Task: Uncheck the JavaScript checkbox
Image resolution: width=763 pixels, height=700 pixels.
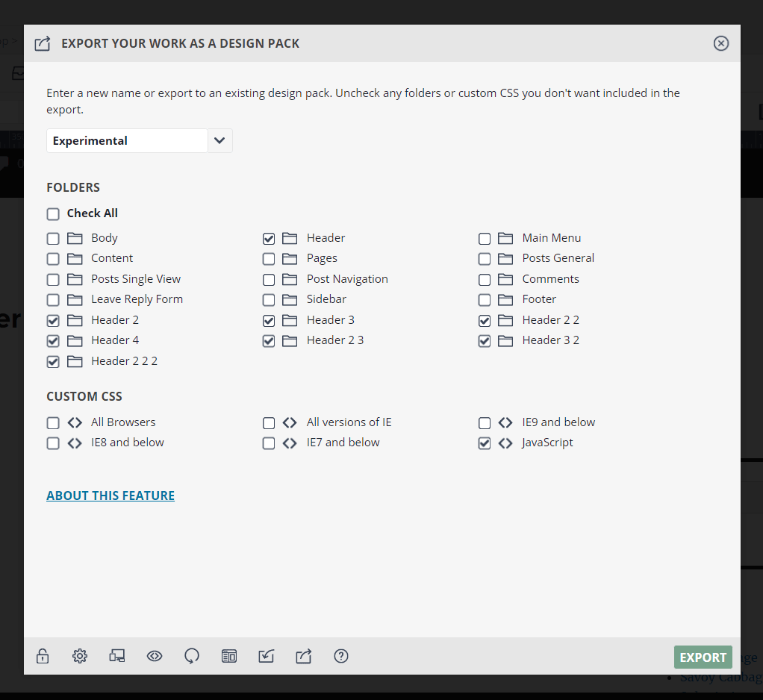Action: point(485,443)
